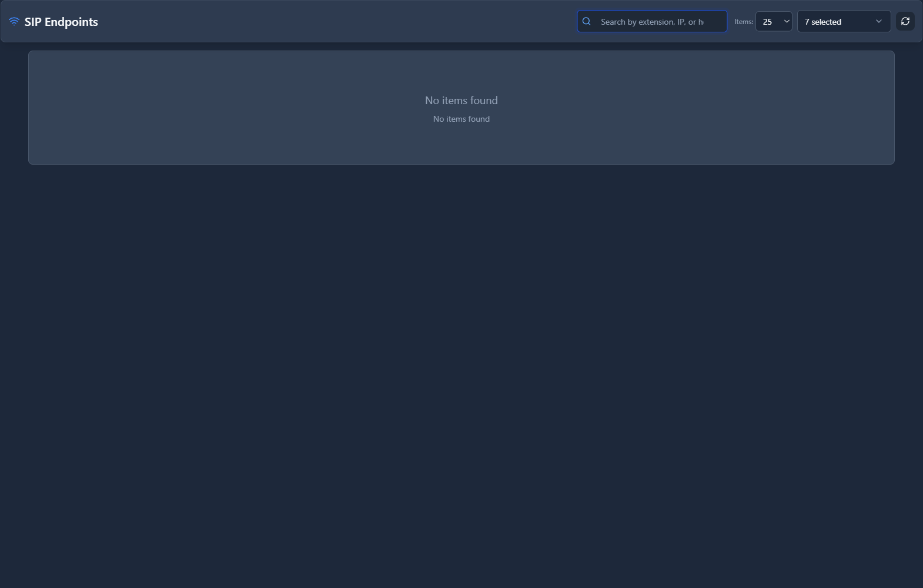This screenshot has width=923, height=588.
Task: Expand the 7 selected columns dropdown
Action: [x=843, y=22]
